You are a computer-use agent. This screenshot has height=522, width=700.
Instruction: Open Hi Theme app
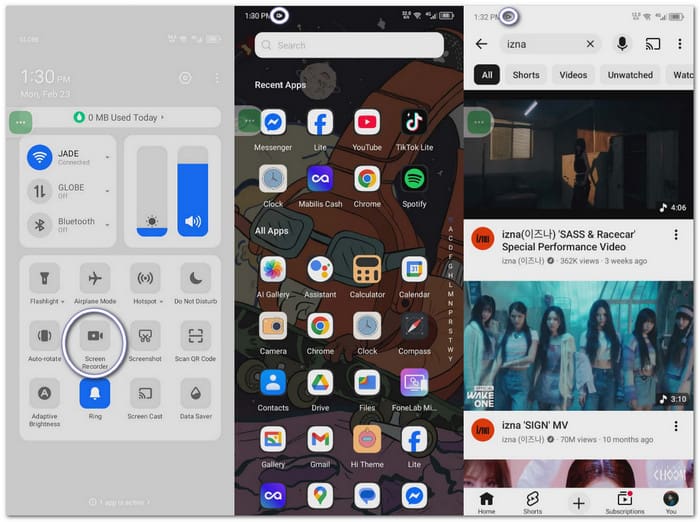pyautogui.click(x=367, y=439)
